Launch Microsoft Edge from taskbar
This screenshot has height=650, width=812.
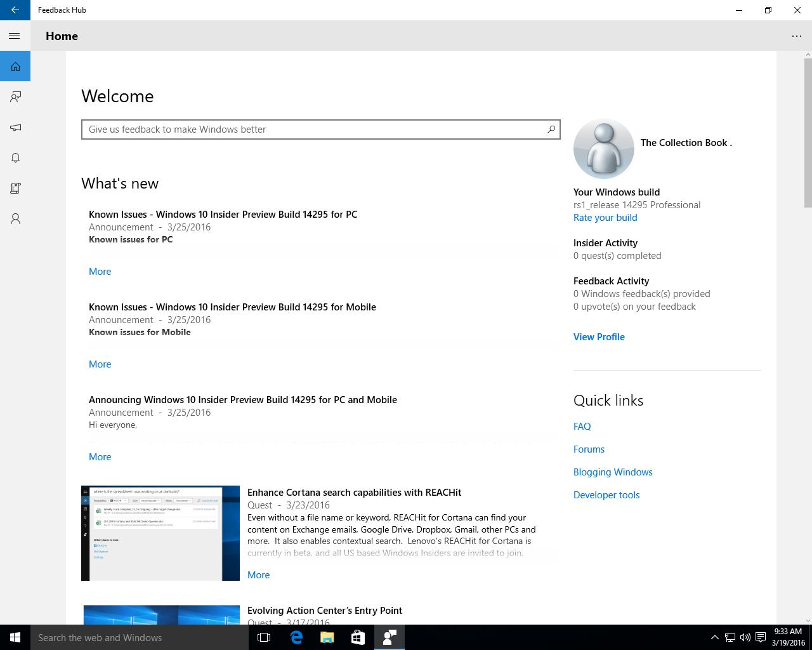pyautogui.click(x=296, y=637)
